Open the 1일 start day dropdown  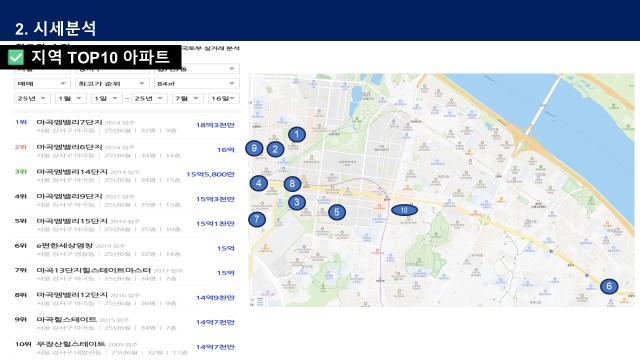[106, 98]
